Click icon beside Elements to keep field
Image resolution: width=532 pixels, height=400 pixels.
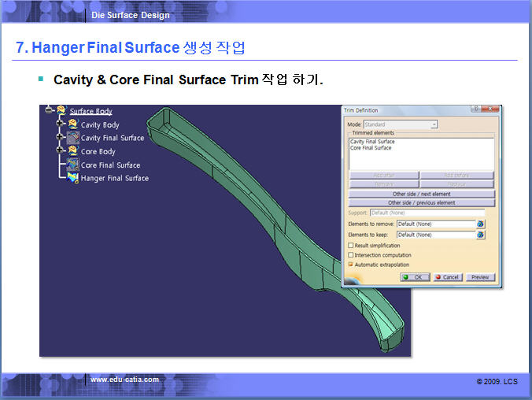tap(480, 235)
